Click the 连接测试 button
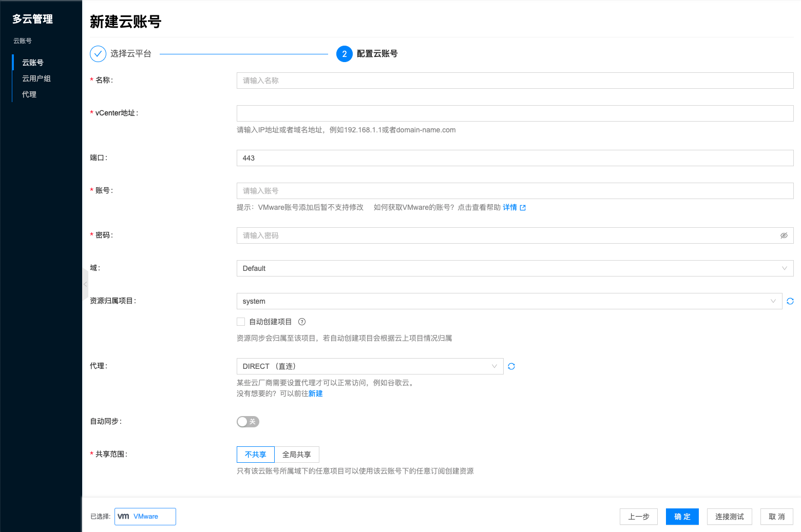The image size is (801, 532). pyautogui.click(x=729, y=517)
